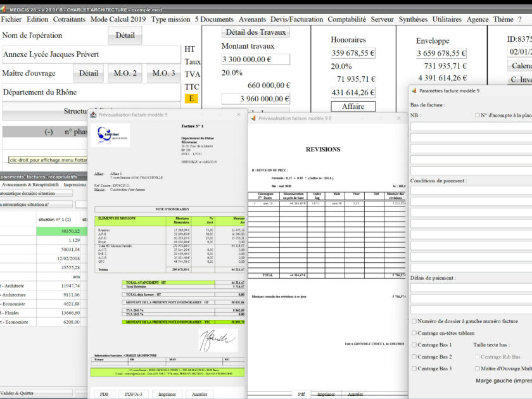The height and width of the screenshot is (399, 532).
Task: Open the Serveur menu
Action: (382, 20)
